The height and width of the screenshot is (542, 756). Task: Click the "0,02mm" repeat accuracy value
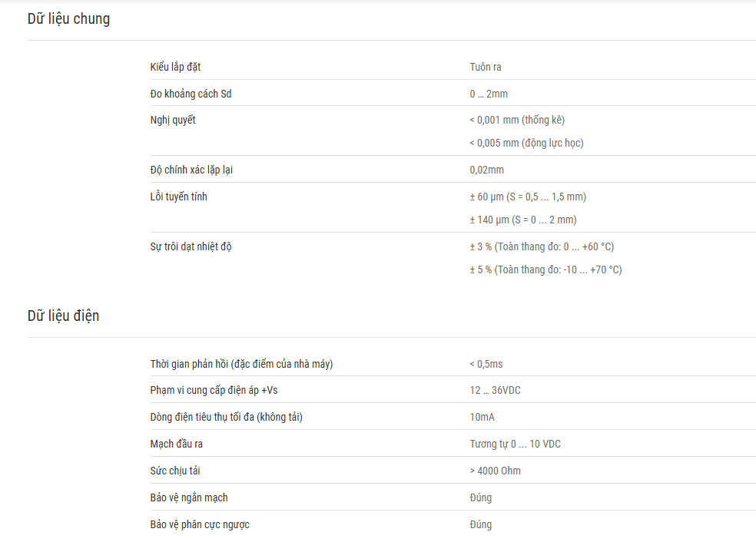[x=486, y=170]
